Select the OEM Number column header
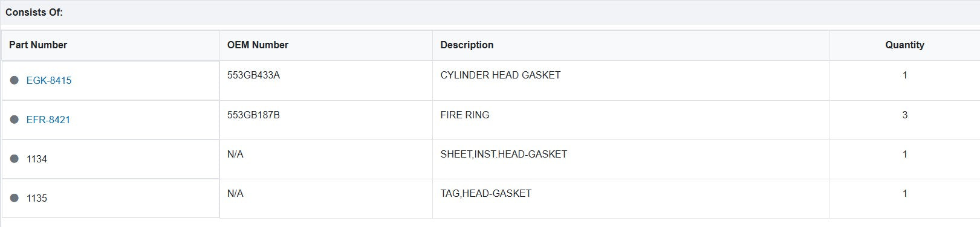980x227 pixels. coord(258,45)
